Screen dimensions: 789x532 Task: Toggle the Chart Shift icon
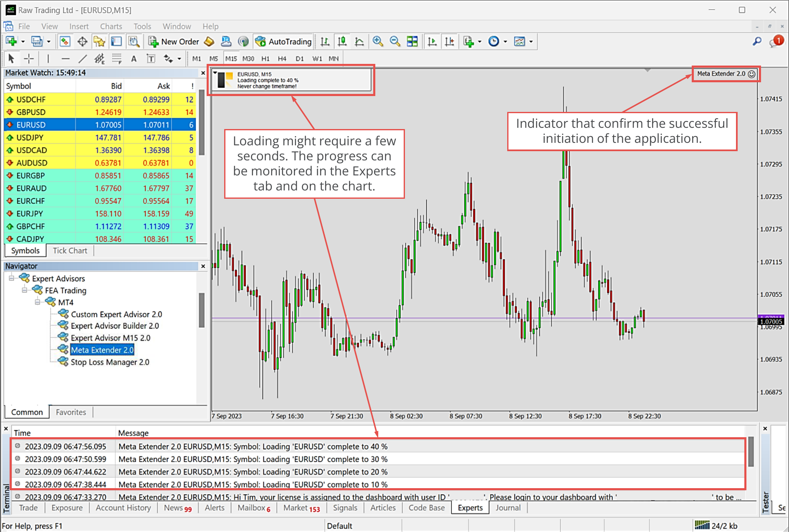[449, 41]
